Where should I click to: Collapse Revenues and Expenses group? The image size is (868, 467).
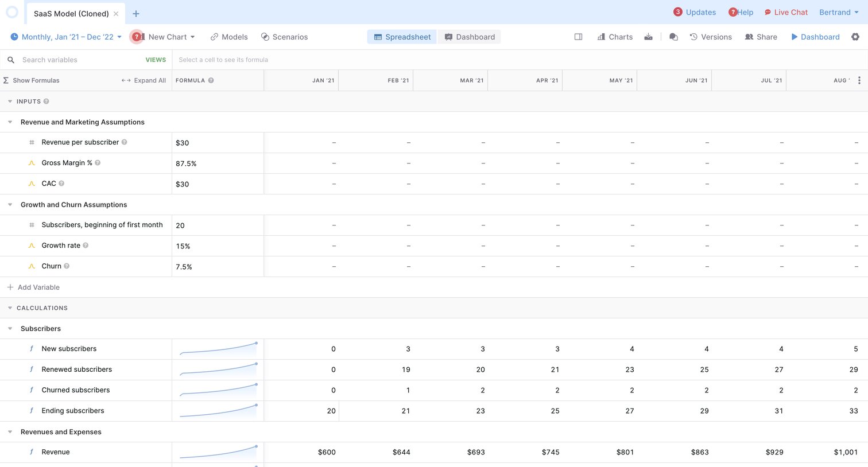[x=10, y=432]
